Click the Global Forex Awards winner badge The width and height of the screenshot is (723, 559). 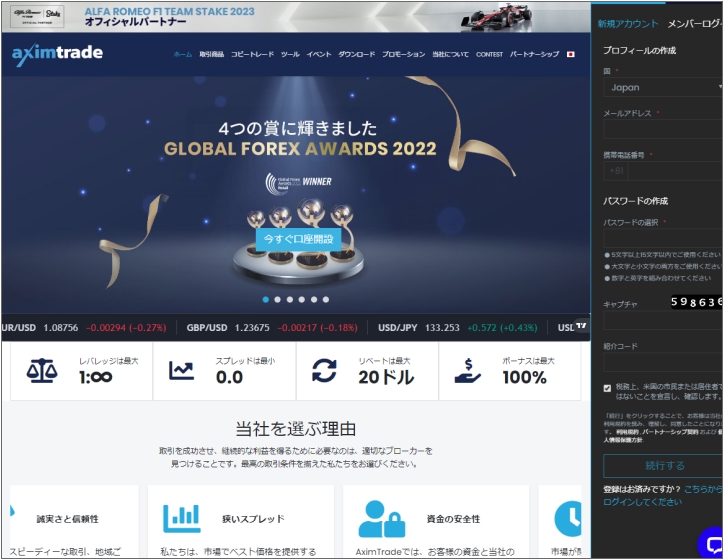pos(298,183)
